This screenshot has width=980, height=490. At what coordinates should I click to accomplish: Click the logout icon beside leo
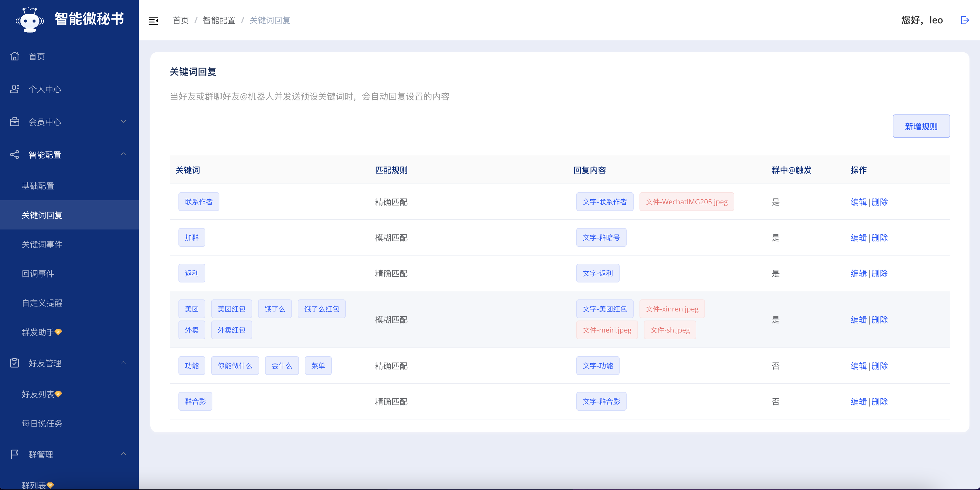(x=965, y=20)
